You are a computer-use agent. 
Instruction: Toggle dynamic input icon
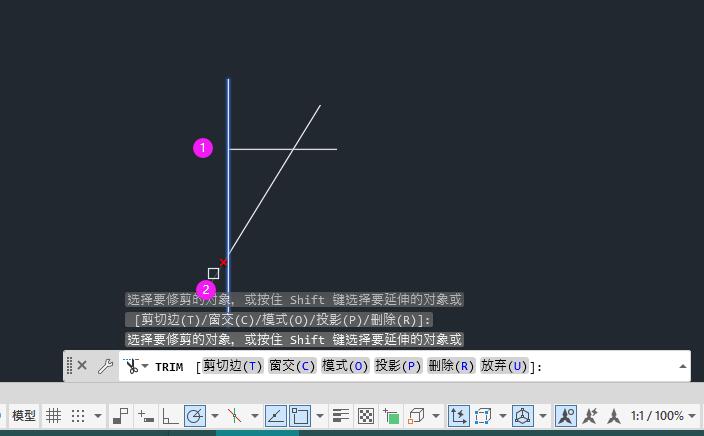click(x=146, y=416)
